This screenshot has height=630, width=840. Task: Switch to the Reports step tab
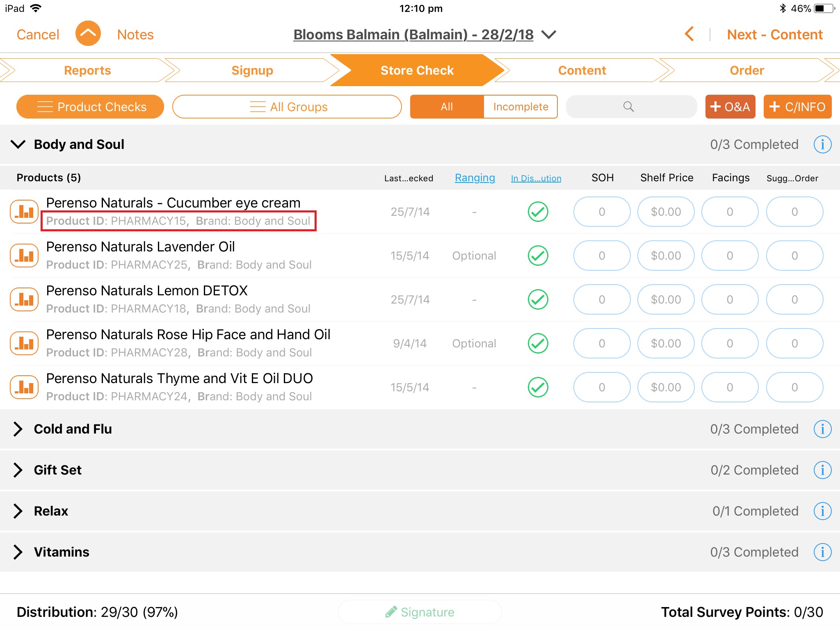(87, 70)
